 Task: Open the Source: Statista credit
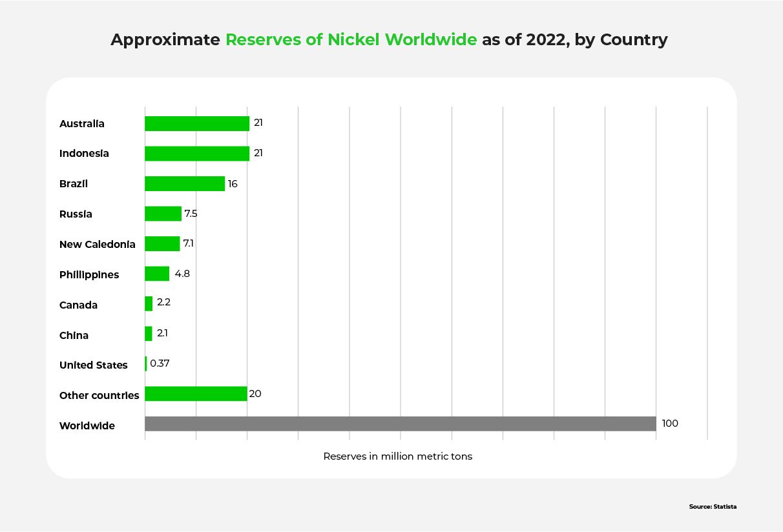click(713, 507)
